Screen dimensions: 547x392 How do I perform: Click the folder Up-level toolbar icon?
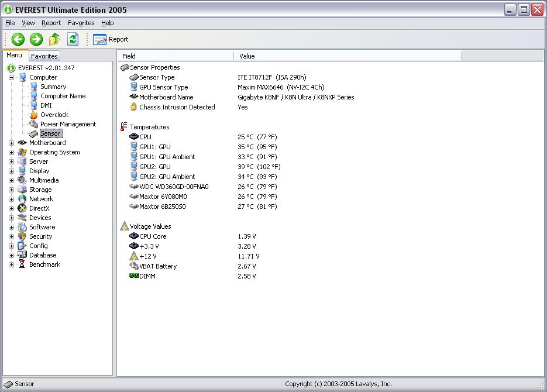pos(54,39)
